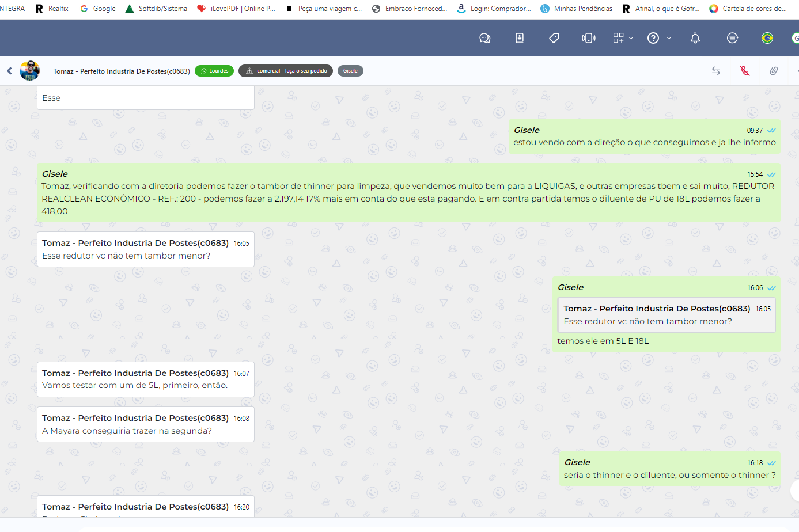
Task: Click the tags label icon
Action: point(554,38)
